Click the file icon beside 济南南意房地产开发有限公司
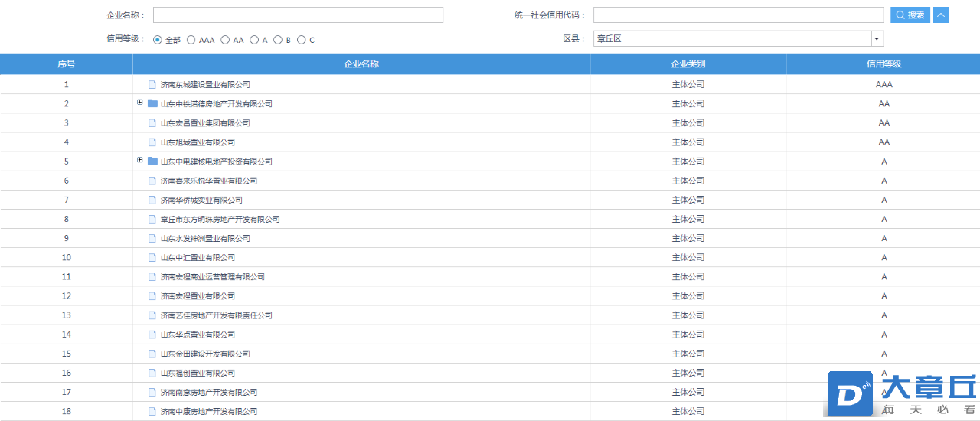The width and height of the screenshot is (980, 421). pyautogui.click(x=152, y=393)
